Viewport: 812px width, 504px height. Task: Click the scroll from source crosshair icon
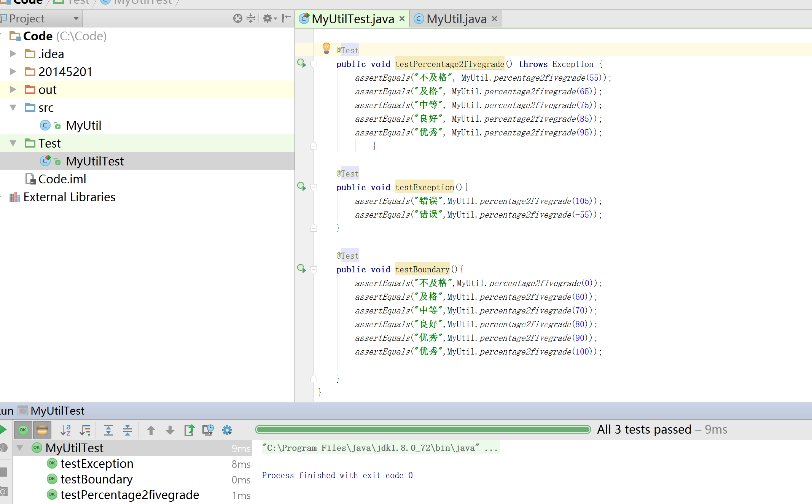[x=238, y=18]
